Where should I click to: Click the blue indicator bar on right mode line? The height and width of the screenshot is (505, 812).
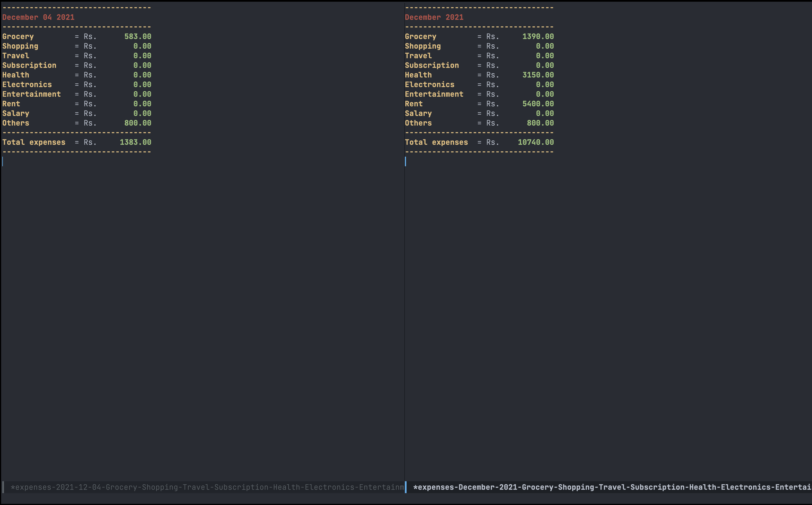coord(406,487)
